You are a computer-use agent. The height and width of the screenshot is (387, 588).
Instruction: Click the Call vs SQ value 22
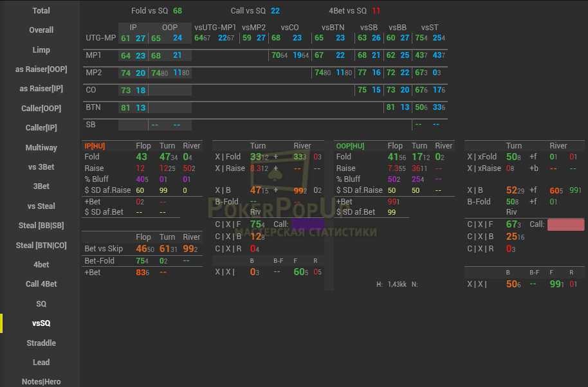click(x=275, y=11)
